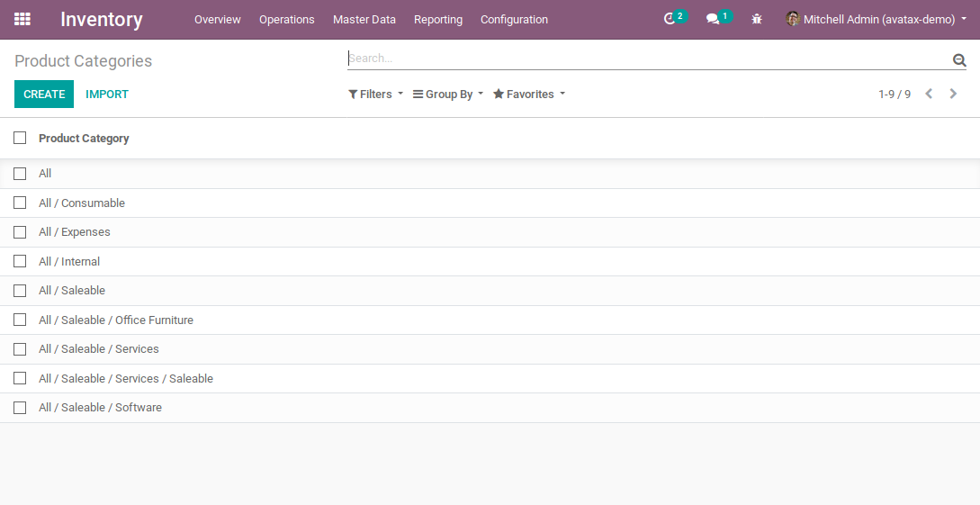Click the search magnifying glass icon

[x=959, y=60]
